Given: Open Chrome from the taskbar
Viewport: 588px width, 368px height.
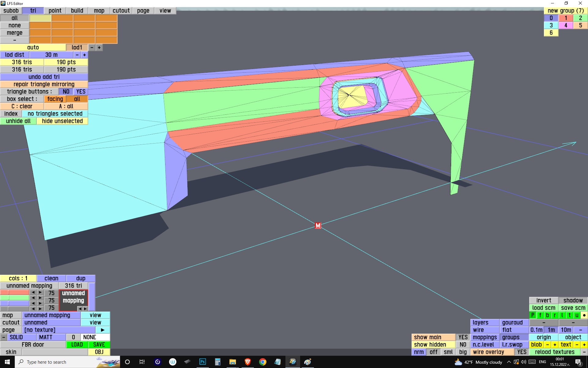Looking at the screenshot, I should 262,362.
